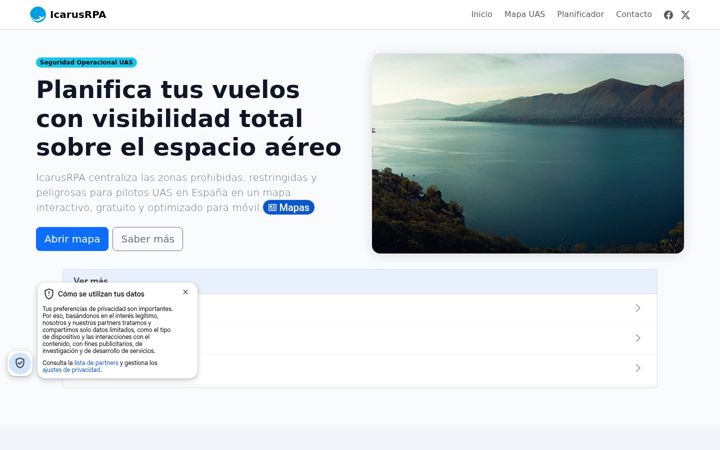
Task: Click the Abrir mapa button
Action: point(72,239)
